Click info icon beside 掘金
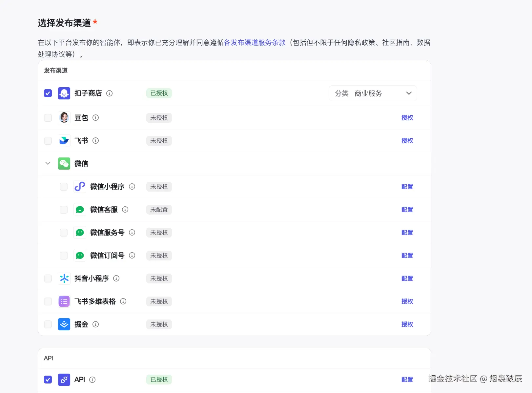The image size is (532, 393). [x=96, y=324]
